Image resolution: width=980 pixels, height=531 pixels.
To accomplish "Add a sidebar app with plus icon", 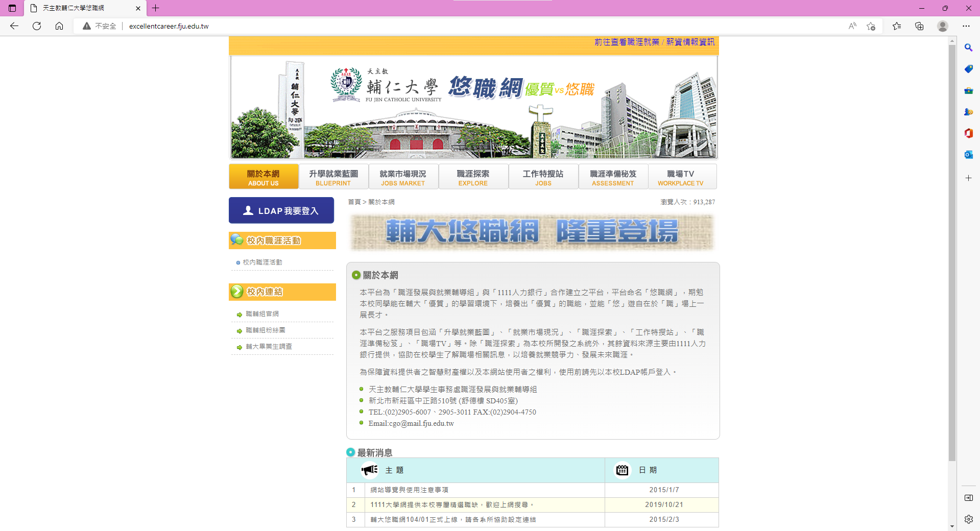I will pos(968,178).
